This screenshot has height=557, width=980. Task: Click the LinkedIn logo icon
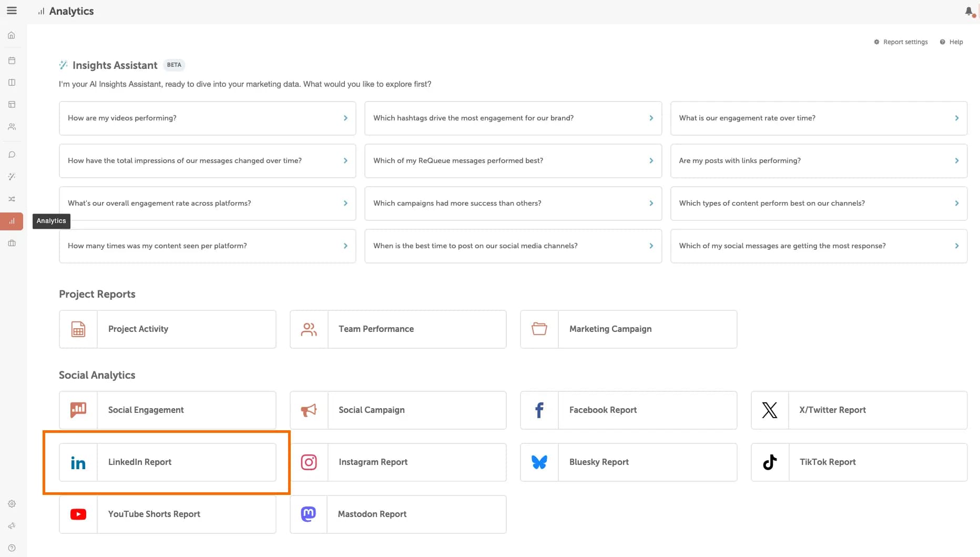point(78,462)
